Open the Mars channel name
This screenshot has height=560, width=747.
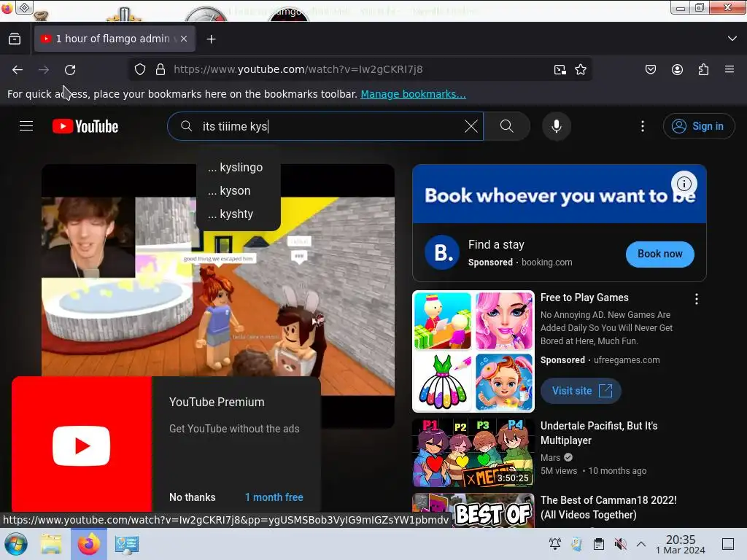[550, 458]
